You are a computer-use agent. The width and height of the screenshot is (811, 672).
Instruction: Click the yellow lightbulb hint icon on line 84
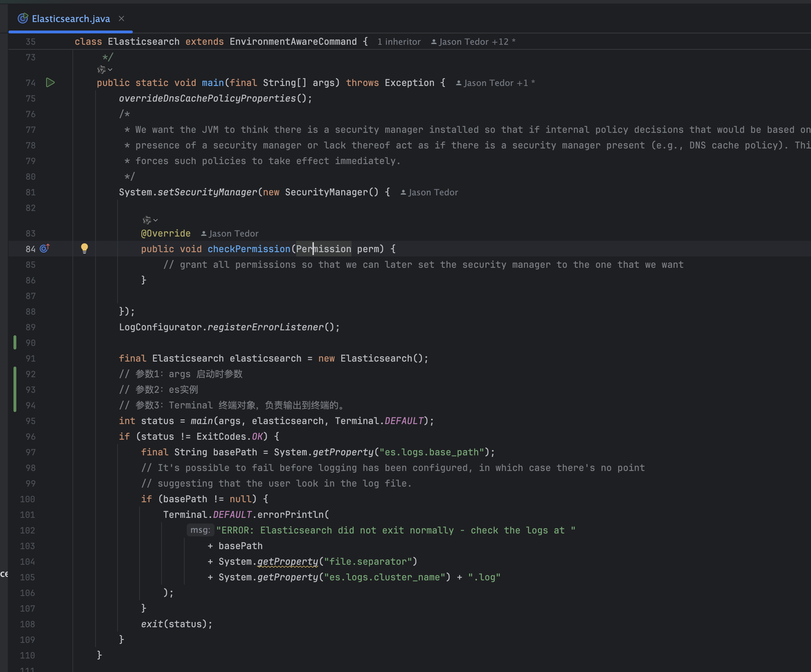tap(83, 248)
